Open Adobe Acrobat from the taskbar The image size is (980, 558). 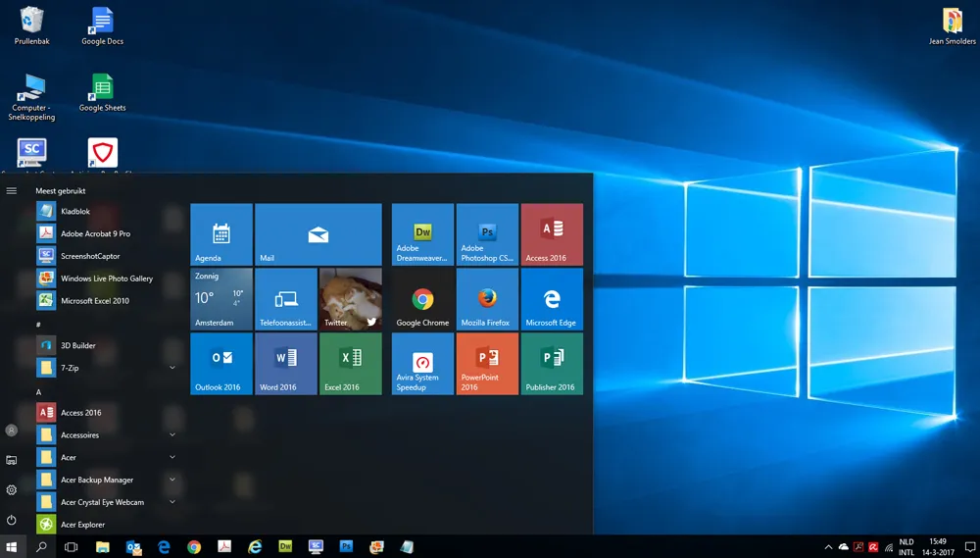224,547
